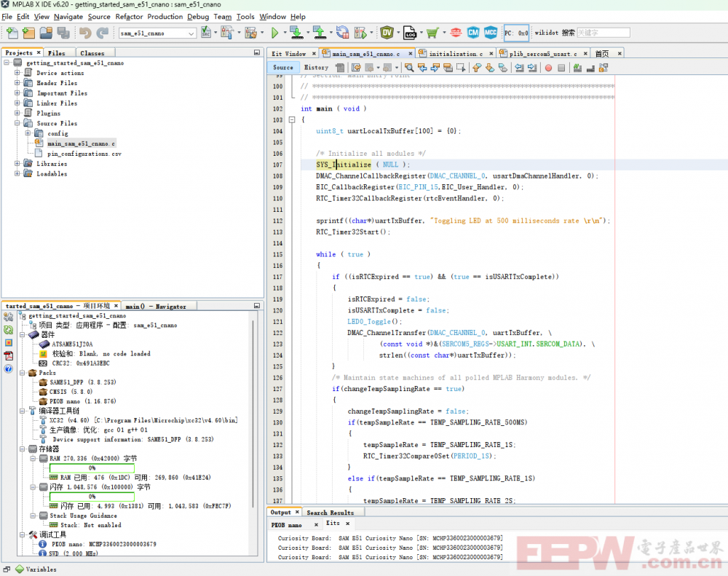Screen dimensions: 728x576
Task: Click the Open Project toolbar icon
Action: [46, 33]
